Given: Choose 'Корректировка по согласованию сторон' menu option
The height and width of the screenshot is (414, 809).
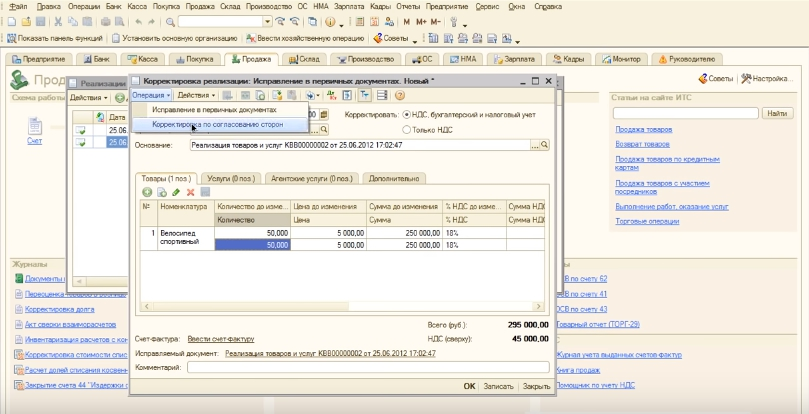Looking at the screenshot, I should point(216,125).
